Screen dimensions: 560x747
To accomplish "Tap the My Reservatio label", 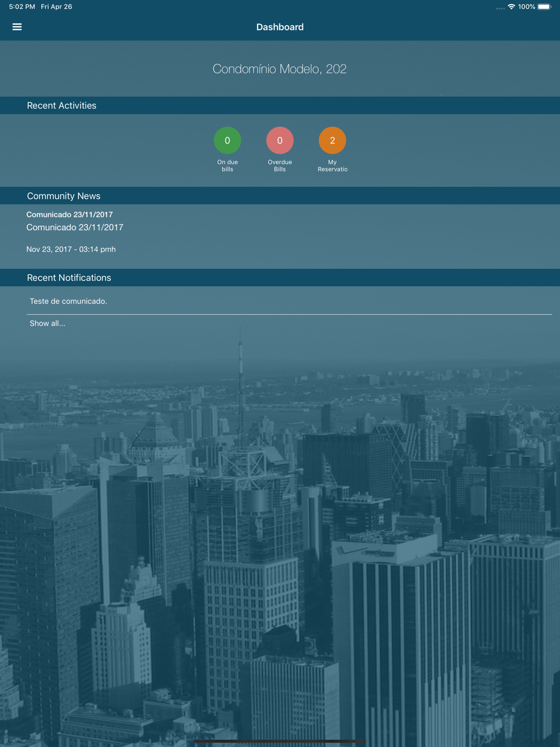I will click(x=333, y=166).
